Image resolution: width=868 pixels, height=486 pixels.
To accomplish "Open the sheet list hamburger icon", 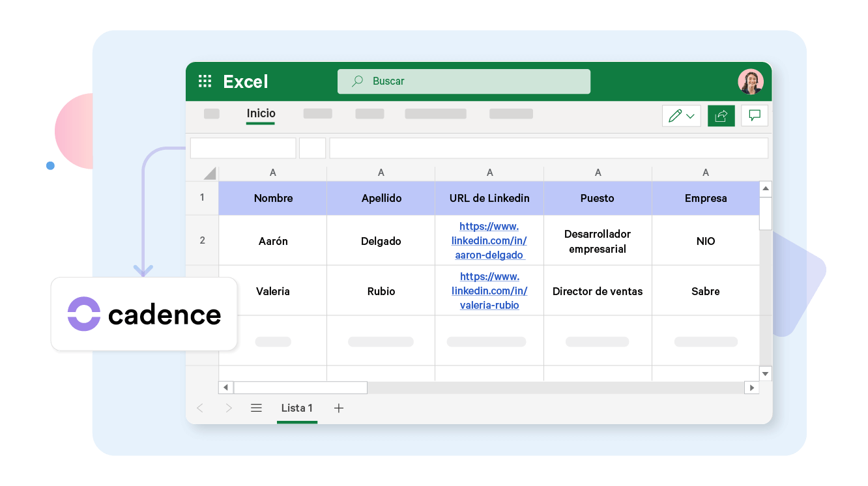I will coord(256,408).
